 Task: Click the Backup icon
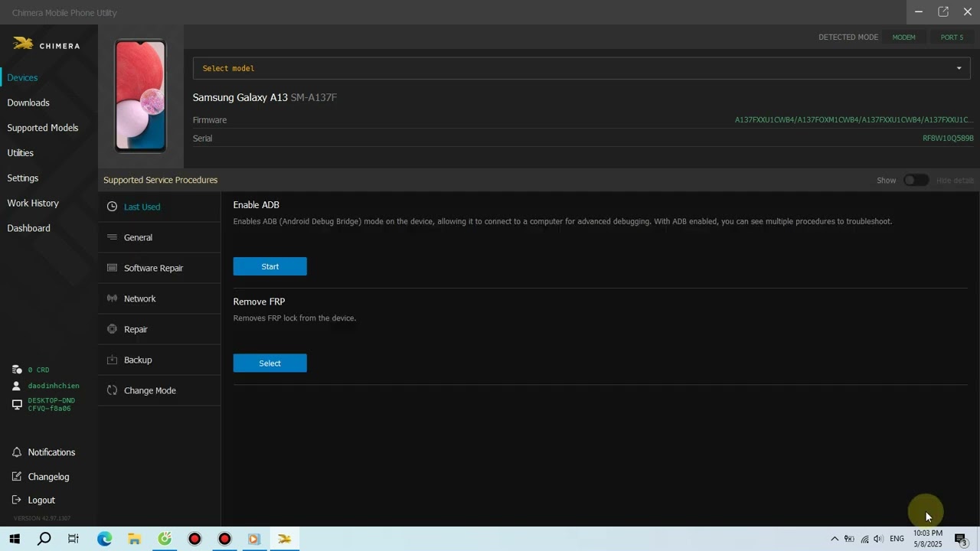point(112,360)
